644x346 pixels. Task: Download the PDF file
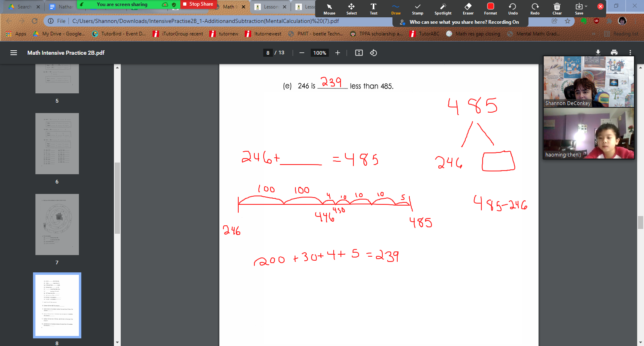tap(598, 52)
